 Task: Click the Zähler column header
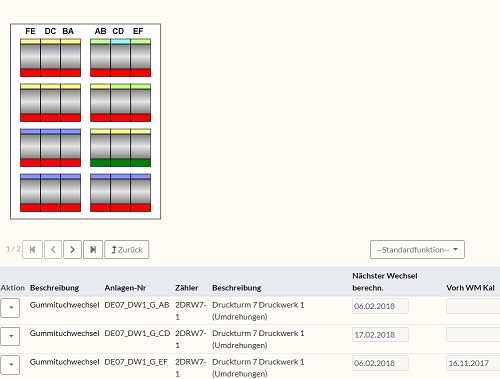tap(187, 288)
